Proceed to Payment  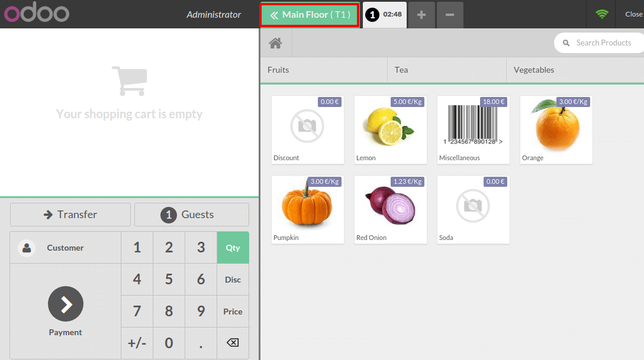[65, 311]
